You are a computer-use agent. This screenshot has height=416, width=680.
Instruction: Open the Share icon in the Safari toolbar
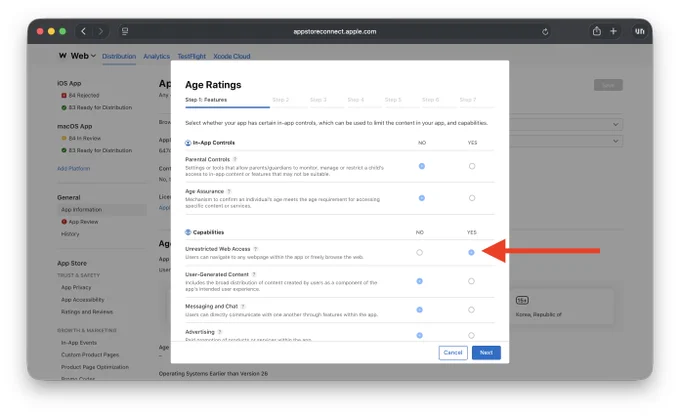point(597,31)
